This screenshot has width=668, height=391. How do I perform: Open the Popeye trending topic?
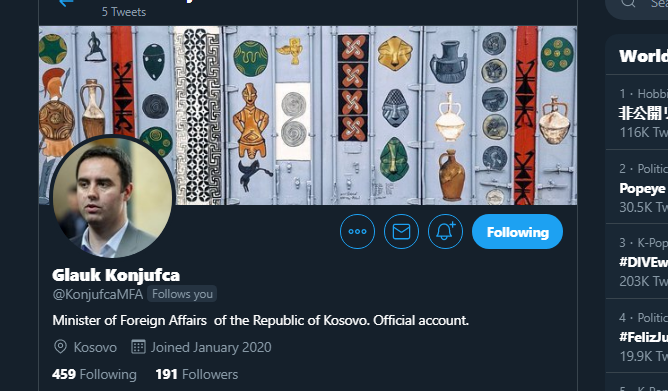point(637,187)
